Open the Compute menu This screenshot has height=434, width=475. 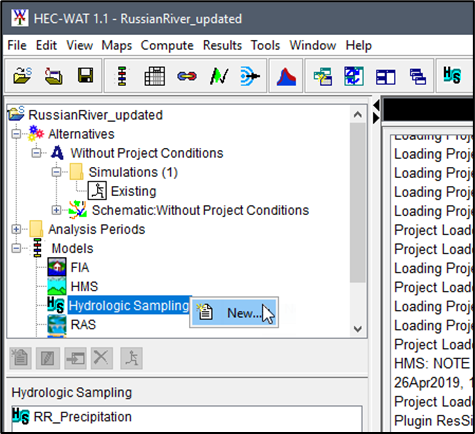point(167,45)
